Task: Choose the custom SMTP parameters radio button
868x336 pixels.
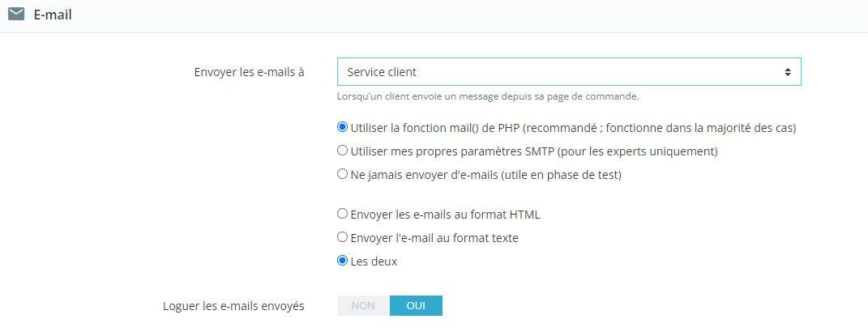Action: pyautogui.click(x=342, y=151)
